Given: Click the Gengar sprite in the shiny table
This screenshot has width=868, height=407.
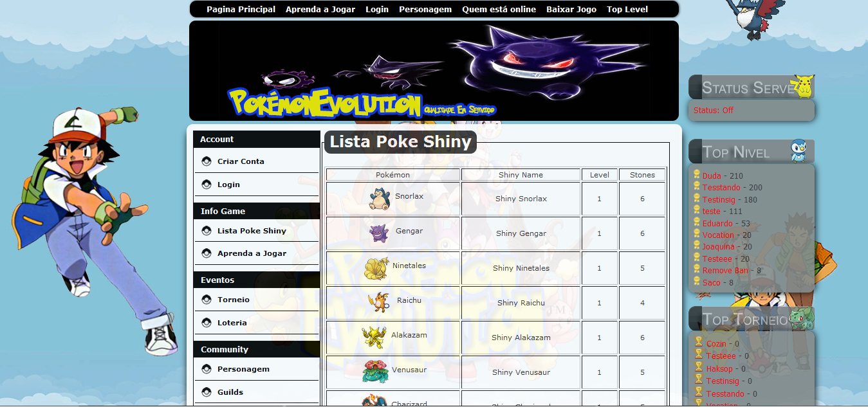Looking at the screenshot, I should coord(379,233).
